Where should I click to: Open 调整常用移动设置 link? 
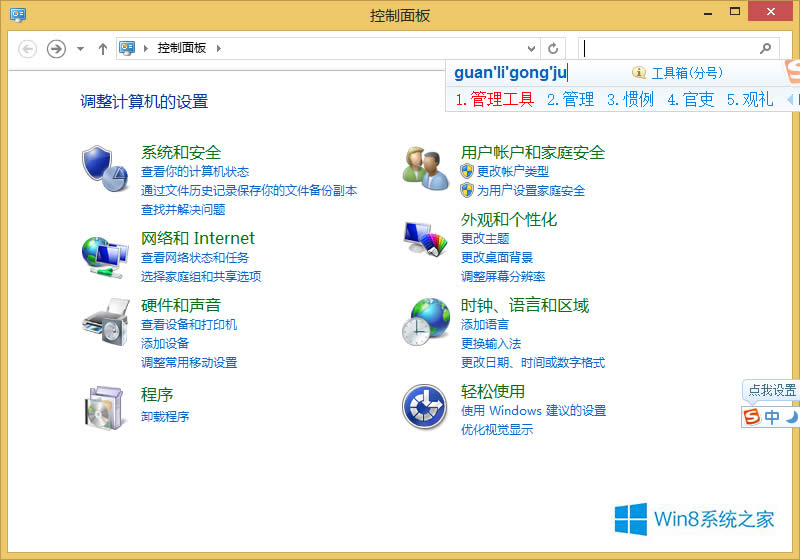coord(189,362)
